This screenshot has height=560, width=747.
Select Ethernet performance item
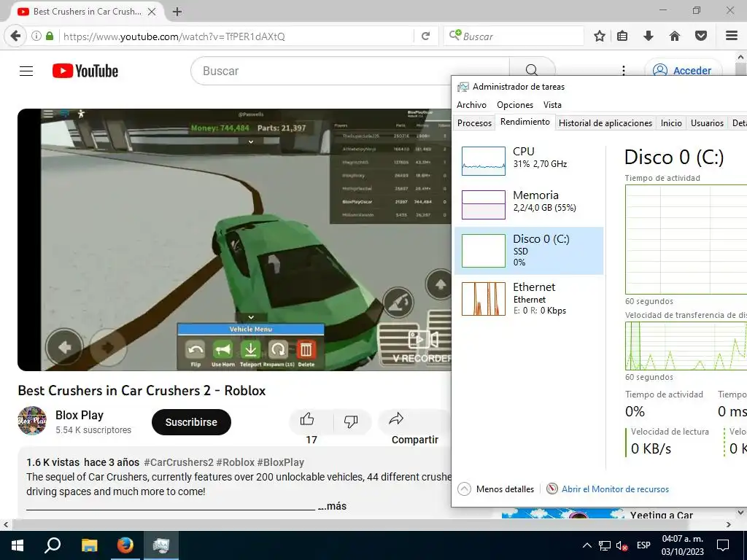click(x=529, y=298)
